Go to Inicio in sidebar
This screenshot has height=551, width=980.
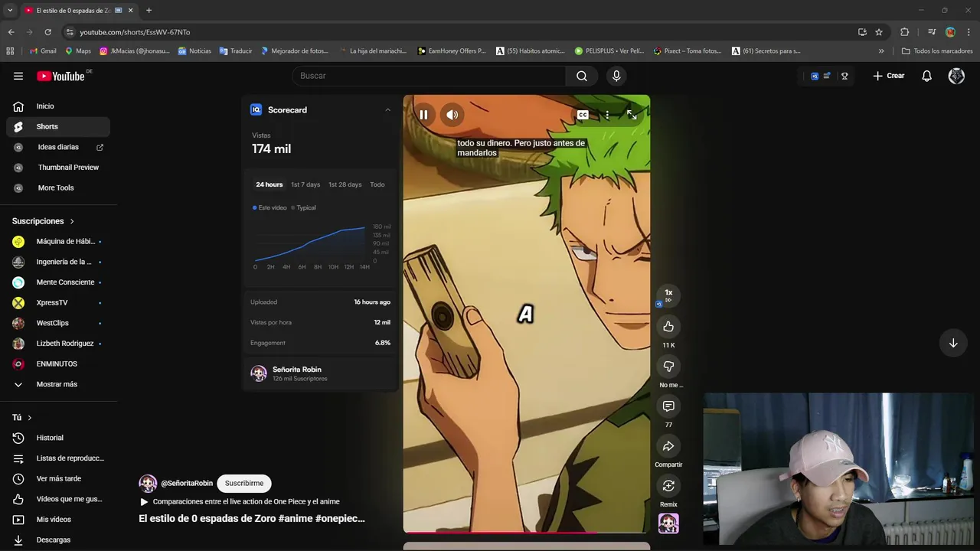tap(58, 106)
